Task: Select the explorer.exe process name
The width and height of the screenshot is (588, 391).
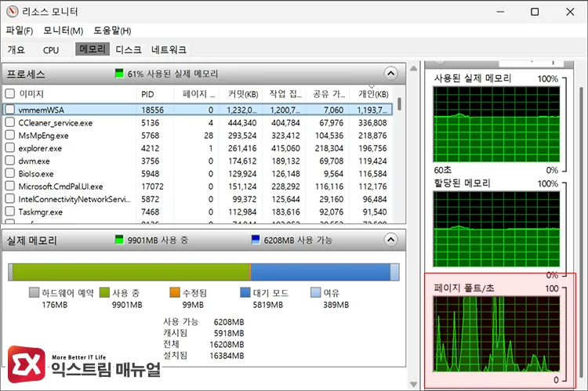Action: click(x=40, y=148)
